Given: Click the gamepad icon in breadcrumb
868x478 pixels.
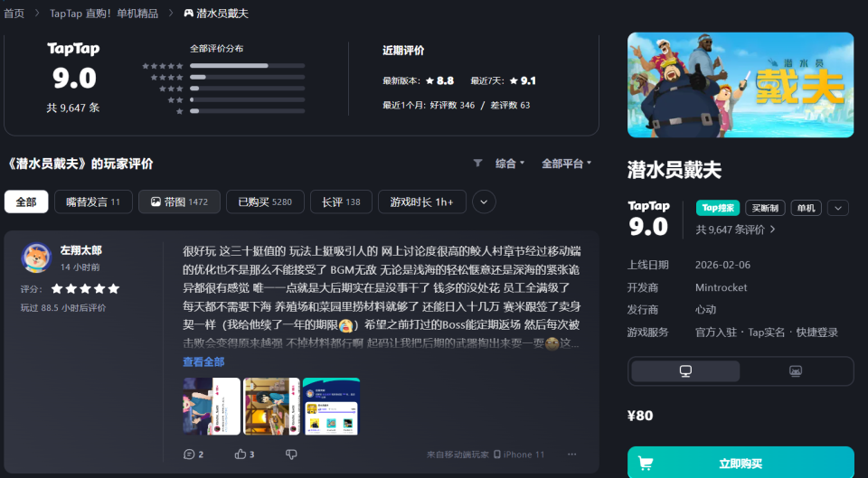Looking at the screenshot, I should pyautogui.click(x=189, y=14).
